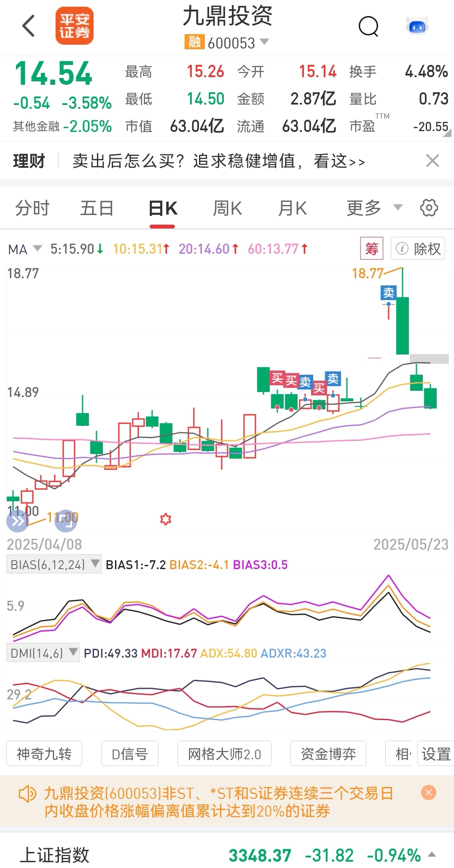Tap the fullscreen chart icon
Image resolution: width=454 pixels, height=868 pixels.
tap(66, 521)
